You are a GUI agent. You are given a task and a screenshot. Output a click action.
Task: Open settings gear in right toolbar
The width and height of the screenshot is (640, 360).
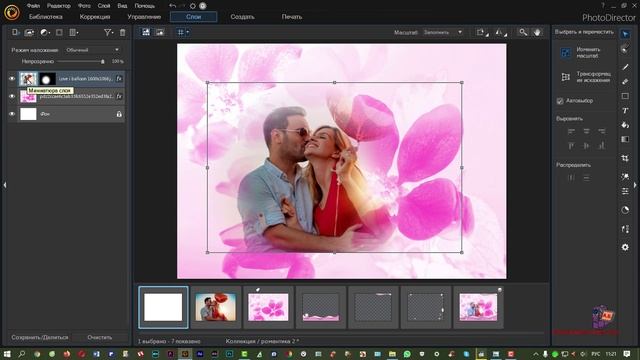point(625,247)
